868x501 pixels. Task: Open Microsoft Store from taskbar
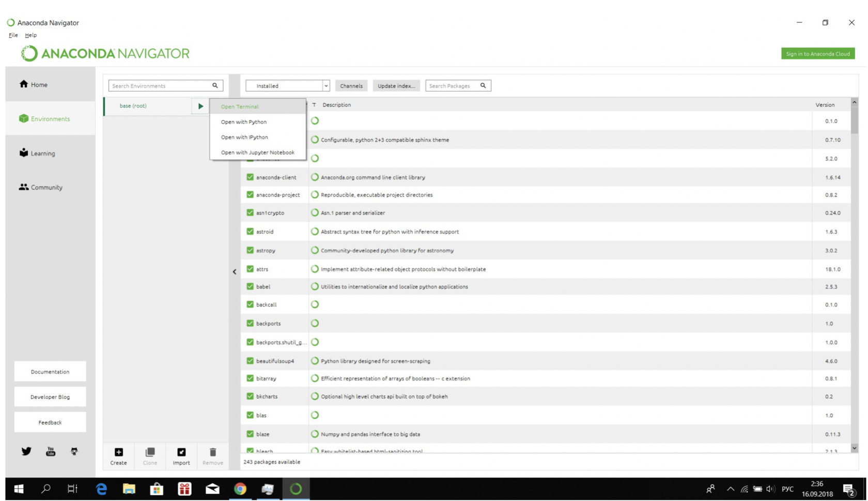coord(157,489)
